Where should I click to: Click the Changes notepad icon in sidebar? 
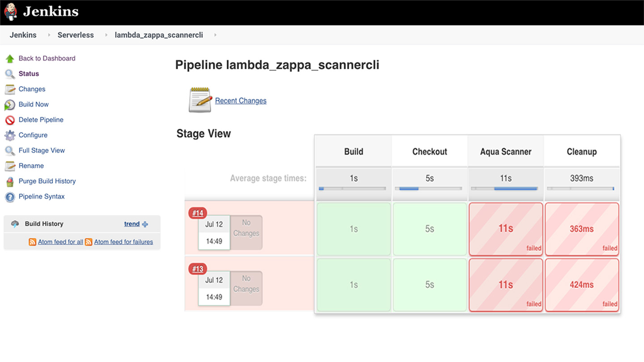click(10, 89)
